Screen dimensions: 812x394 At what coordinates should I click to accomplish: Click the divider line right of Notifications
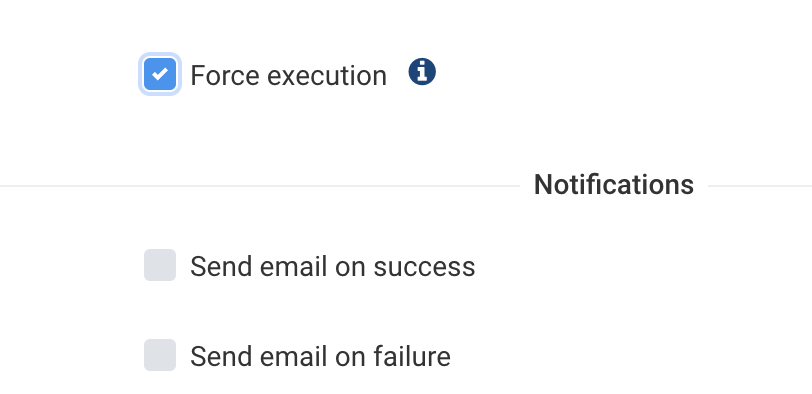[760, 186]
